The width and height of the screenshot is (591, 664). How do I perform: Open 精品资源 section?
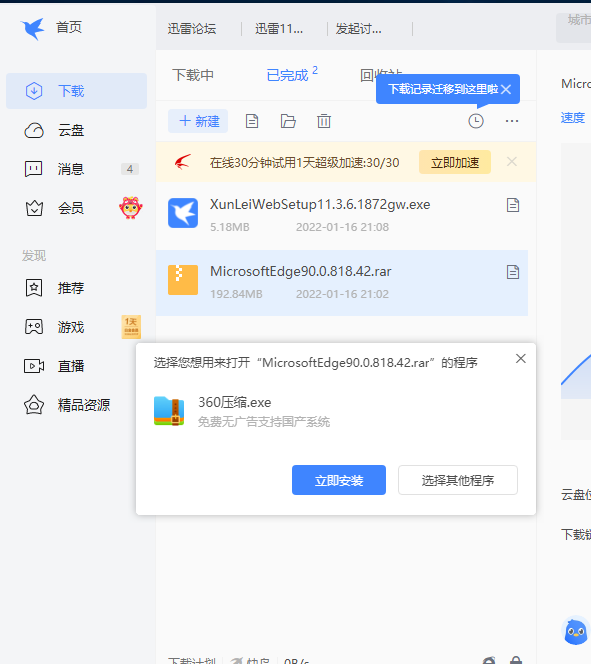coord(84,405)
